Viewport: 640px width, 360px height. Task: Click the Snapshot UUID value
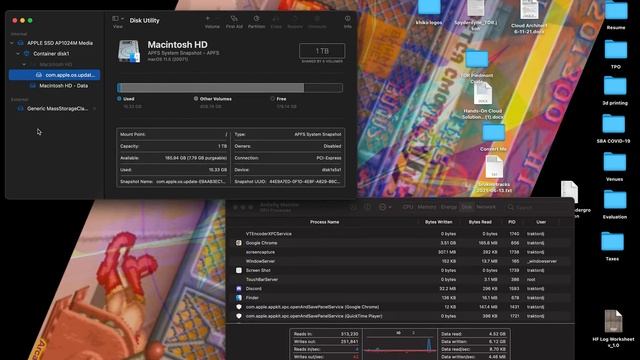(x=305, y=182)
